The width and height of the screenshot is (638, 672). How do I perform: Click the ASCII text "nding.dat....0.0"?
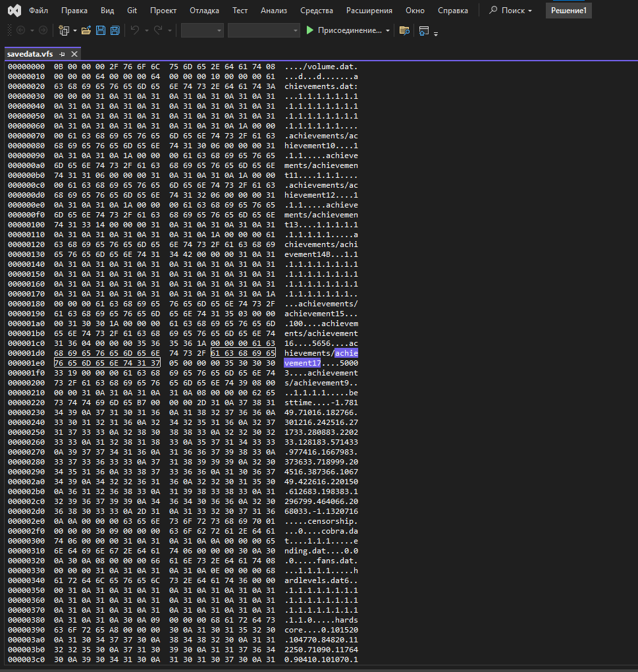coord(321,551)
